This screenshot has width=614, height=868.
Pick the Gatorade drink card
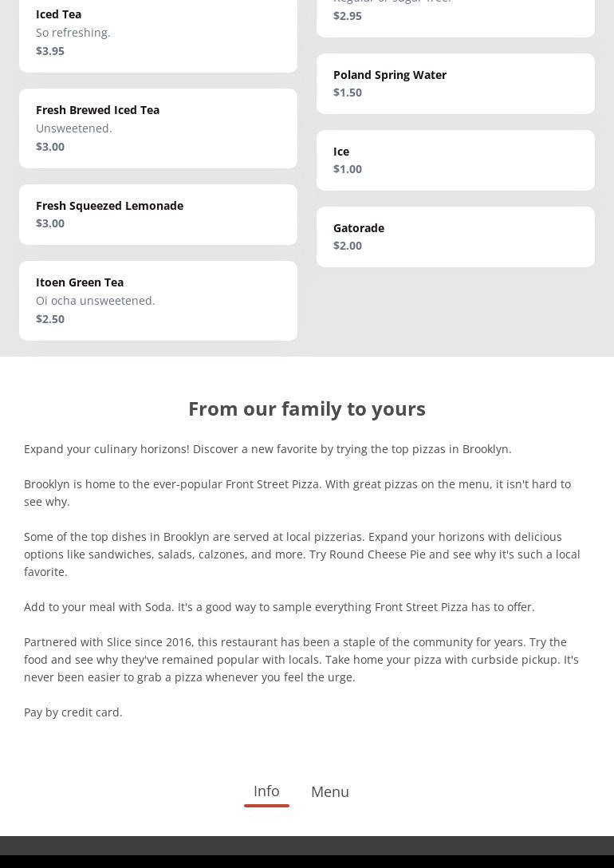[x=455, y=236]
